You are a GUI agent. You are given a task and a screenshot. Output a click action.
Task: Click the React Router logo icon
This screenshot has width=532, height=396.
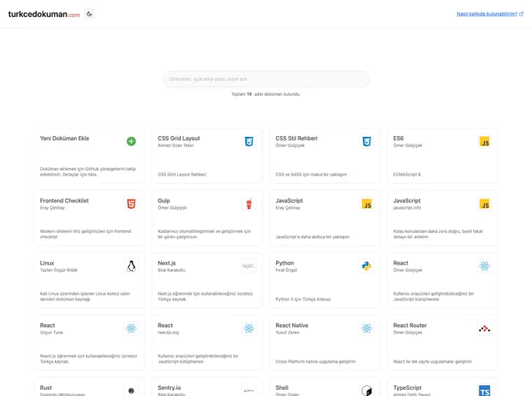pyautogui.click(x=485, y=329)
